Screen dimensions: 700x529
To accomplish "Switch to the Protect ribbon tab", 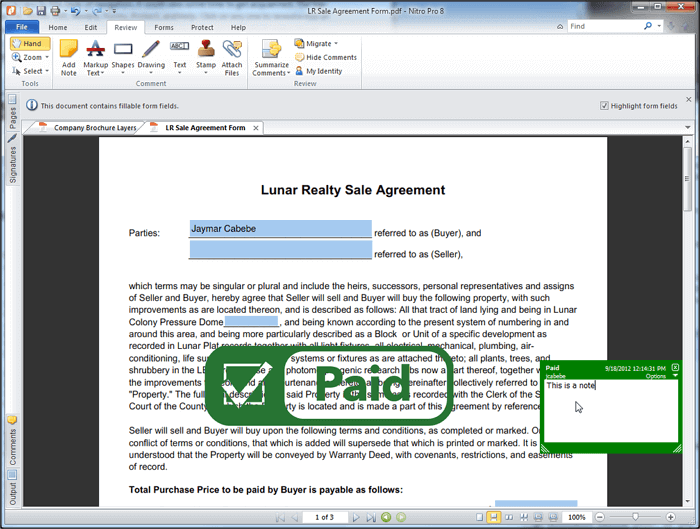I will tap(202, 27).
